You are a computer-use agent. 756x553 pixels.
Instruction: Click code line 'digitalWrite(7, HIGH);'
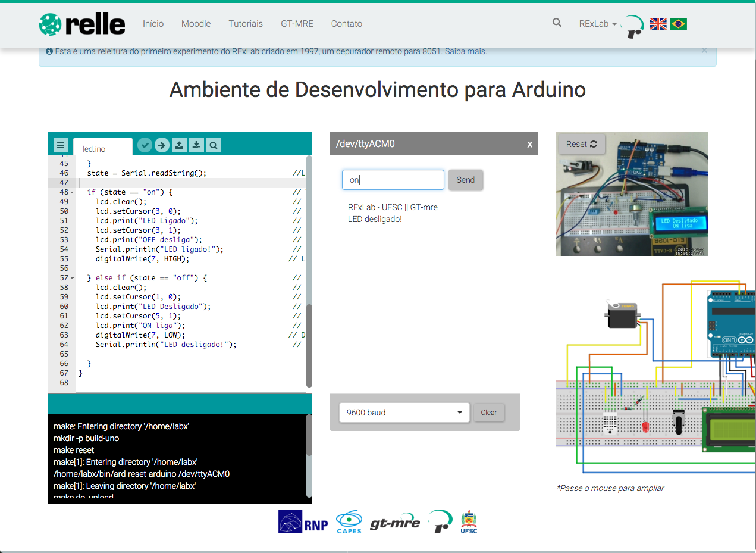pyautogui.click(x=142, y=259)
